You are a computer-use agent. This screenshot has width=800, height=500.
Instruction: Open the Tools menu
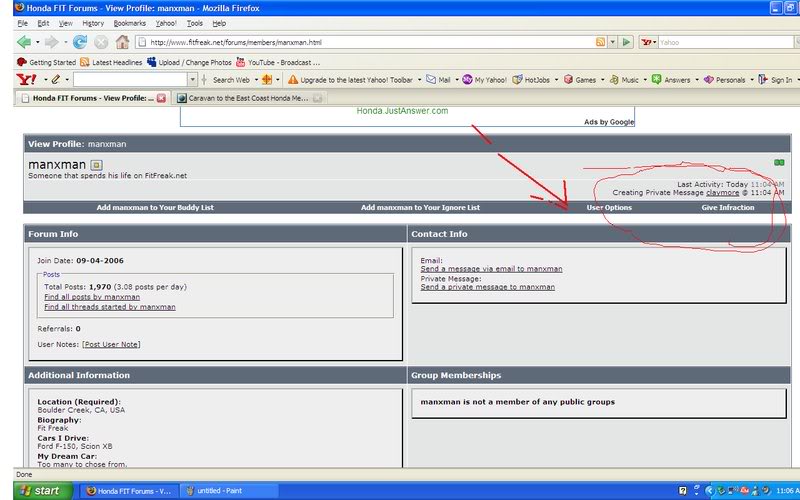click(194, 23)
